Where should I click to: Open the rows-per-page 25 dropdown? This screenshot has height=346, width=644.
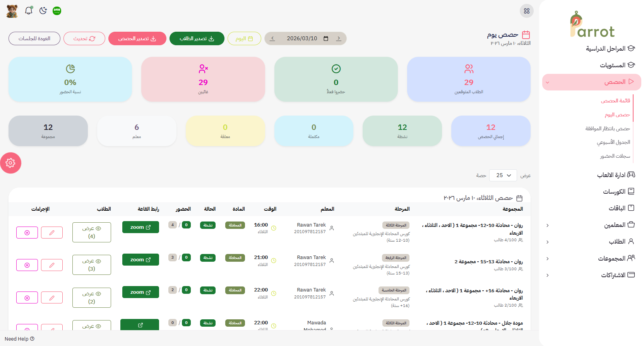(x=503, y=176)
